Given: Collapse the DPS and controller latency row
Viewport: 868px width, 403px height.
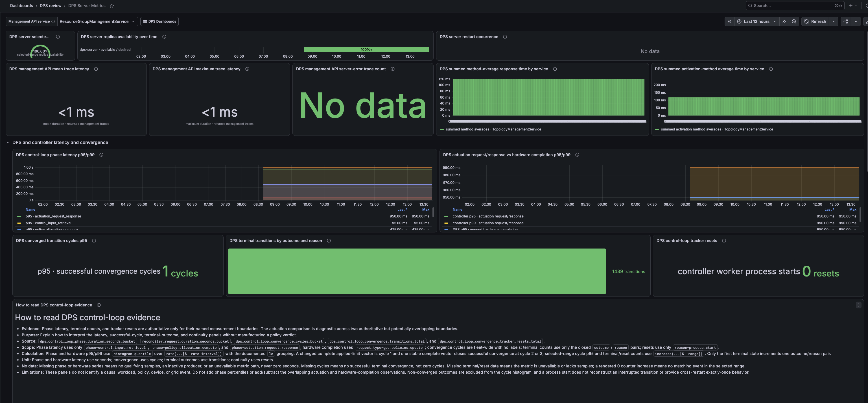Looking at the screenshot, I should click(8, 143).
